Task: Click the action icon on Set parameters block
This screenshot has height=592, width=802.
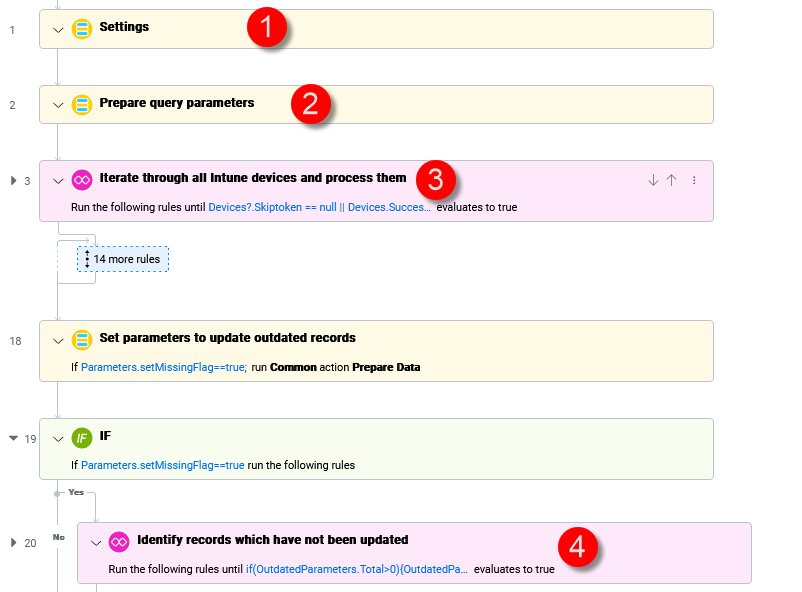Action: click(x=81, y=340)
